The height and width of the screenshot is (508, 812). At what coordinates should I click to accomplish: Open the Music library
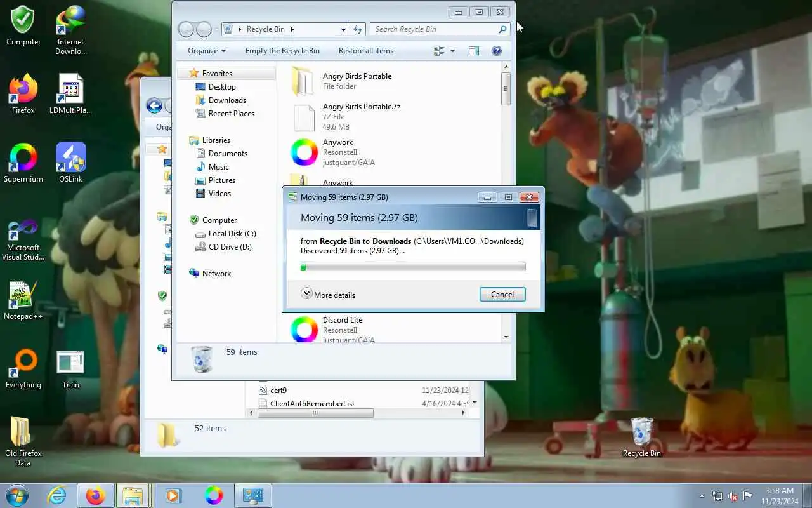tap(219, 167)
